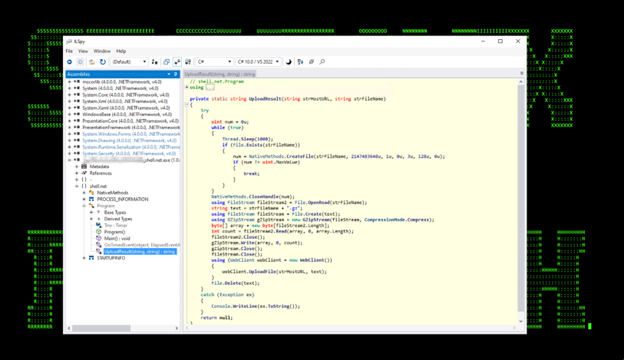
Task: Open the C# 10.0 / VS 2022 version dropdown
Action: tap(258, 62)
